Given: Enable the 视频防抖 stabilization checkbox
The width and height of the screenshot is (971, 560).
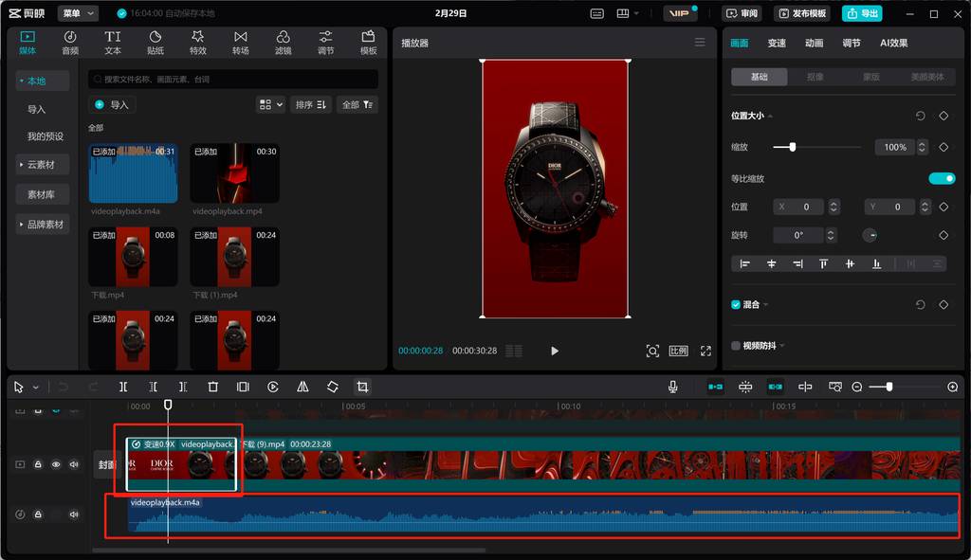Looking at the screenshot, I should pos(736,346).
